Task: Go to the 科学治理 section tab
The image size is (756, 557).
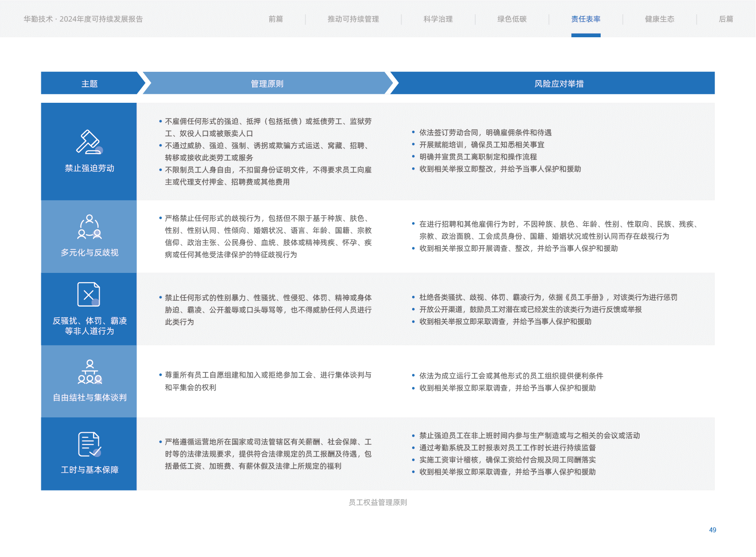Action: (x=438, y=19)
